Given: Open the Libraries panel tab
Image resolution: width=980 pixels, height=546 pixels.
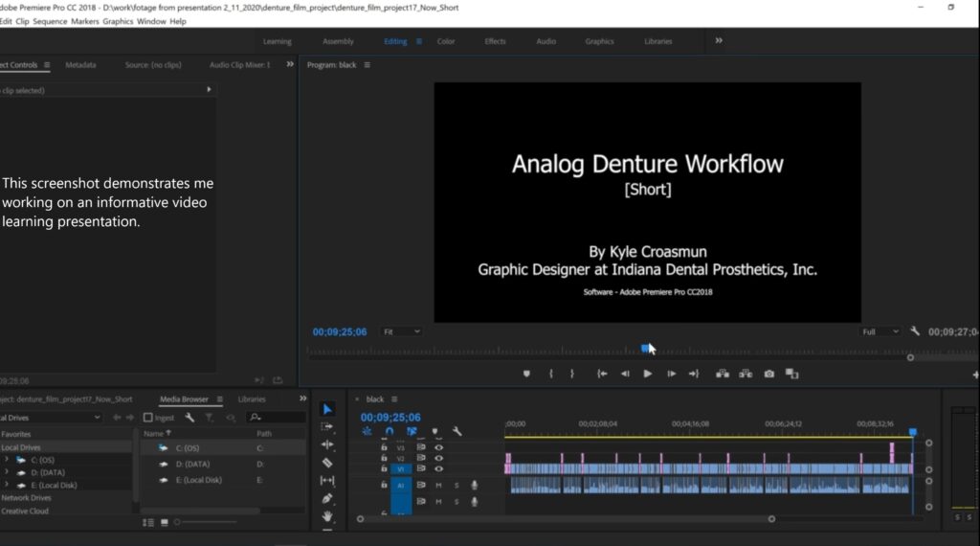Looking at the screenshot, I should pyautogui.click(x=252, y=399).
